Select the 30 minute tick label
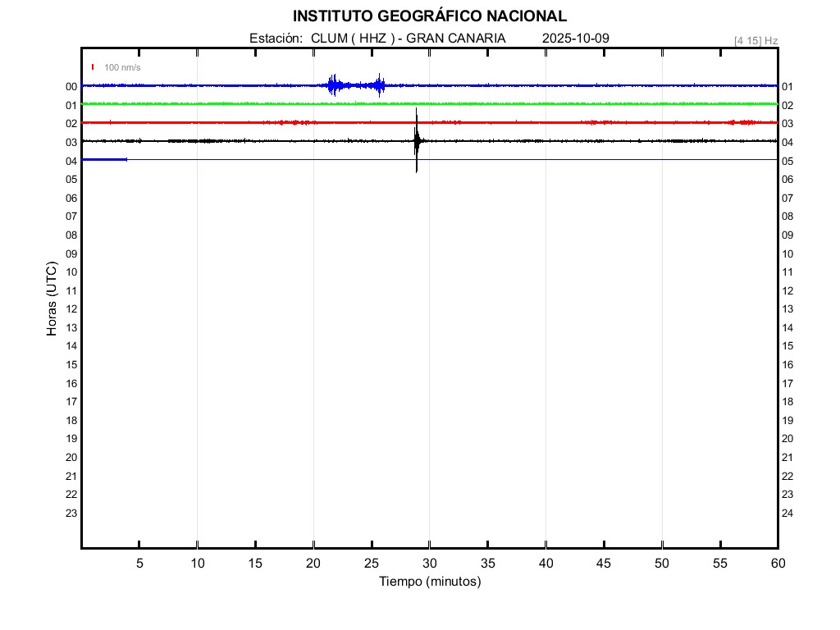The image size is (840, 630). [429, 563]
